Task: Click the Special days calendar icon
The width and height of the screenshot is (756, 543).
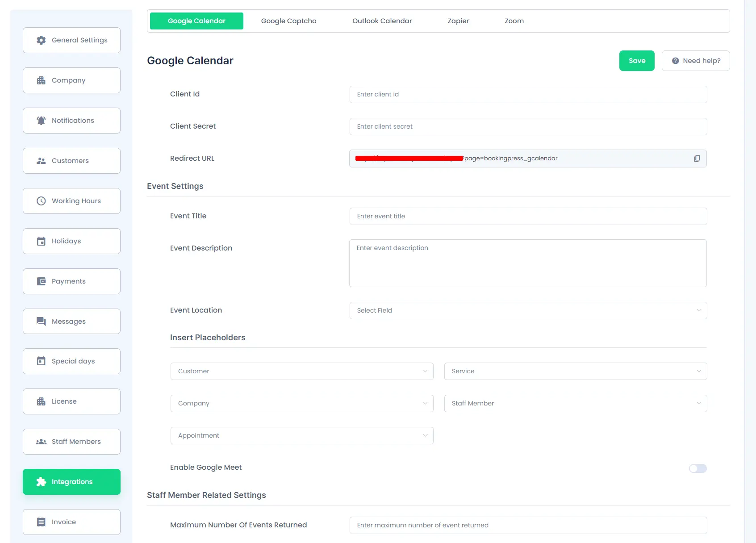Action: pos(41,361)
